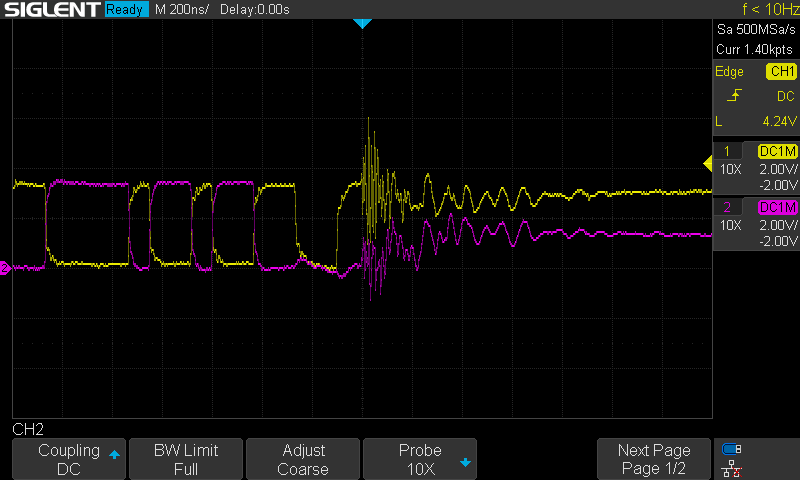Click the channel 2 10X probe label
This screenshot has height=480, width=800.
(731, 225)
